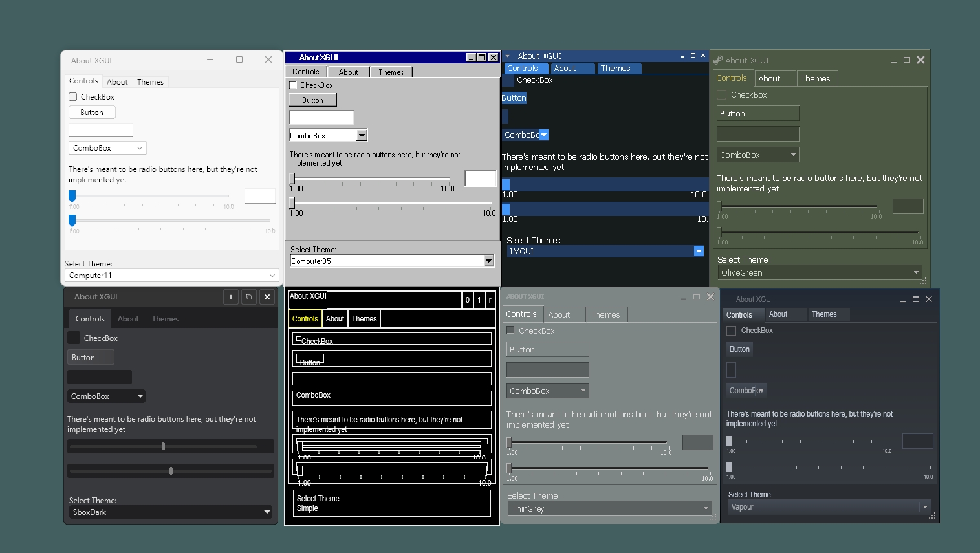The height and width of the screenshot is (553, 980).
Task: Enable the CheckBox in the Computer95 window
Action: click(293, 85)
